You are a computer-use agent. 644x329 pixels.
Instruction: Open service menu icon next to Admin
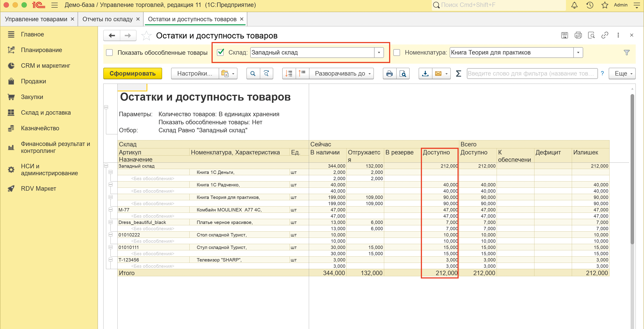pyautogui.click(x=637, y=5)
